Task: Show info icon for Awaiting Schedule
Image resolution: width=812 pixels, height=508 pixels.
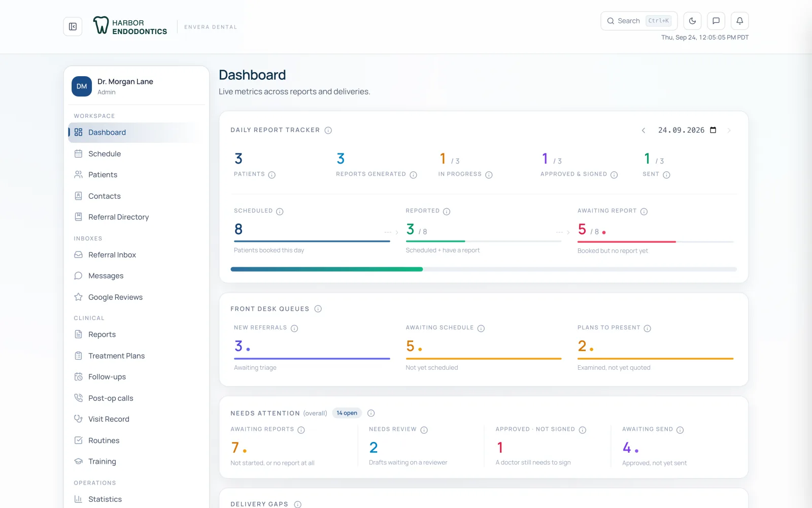Action: click(481, 328)
